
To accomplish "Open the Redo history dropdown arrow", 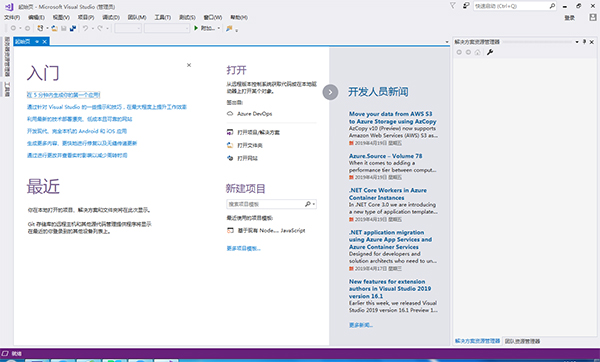I will 107,28.
